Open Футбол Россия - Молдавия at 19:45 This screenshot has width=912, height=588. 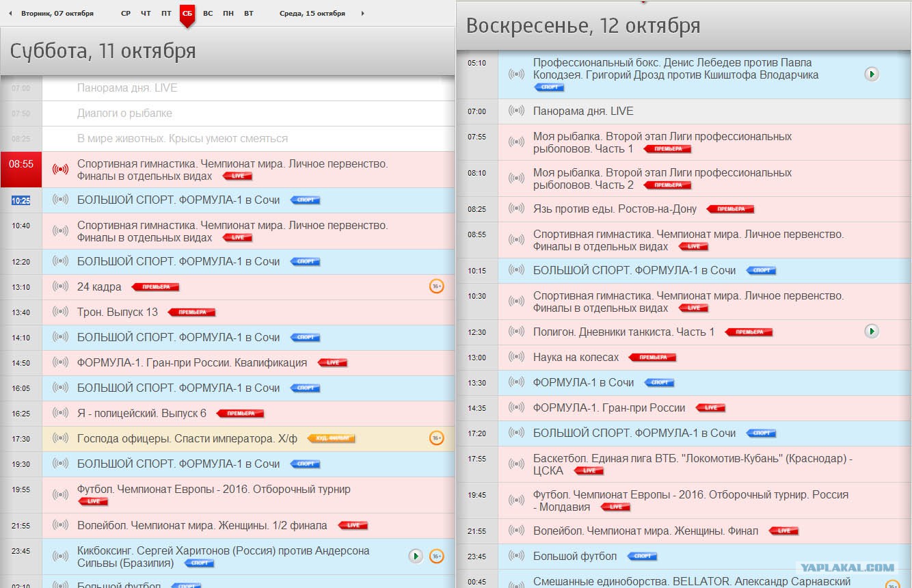(690, 500)
